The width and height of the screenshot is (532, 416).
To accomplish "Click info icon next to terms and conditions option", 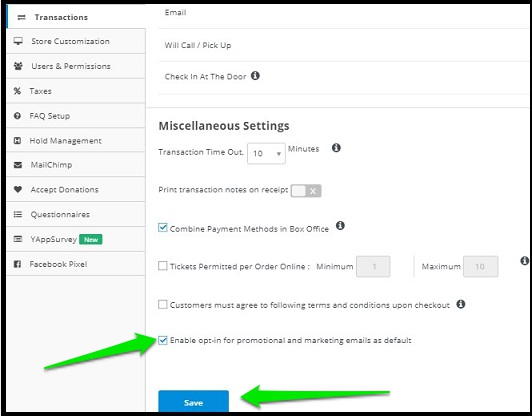I will point(460,304).
